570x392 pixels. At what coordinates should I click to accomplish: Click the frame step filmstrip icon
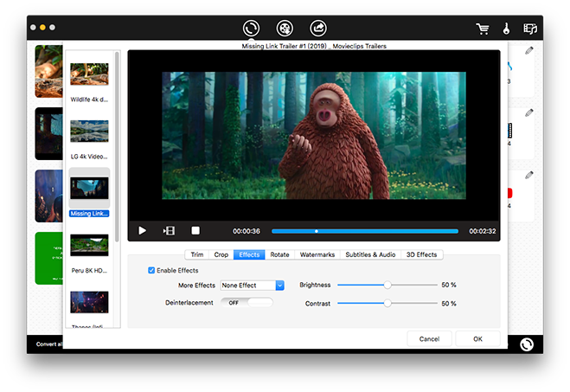(169, 231)
